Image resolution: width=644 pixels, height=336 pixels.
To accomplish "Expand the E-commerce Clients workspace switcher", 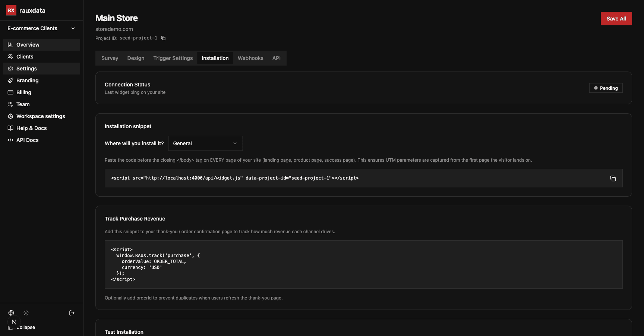I will point(41,28).
